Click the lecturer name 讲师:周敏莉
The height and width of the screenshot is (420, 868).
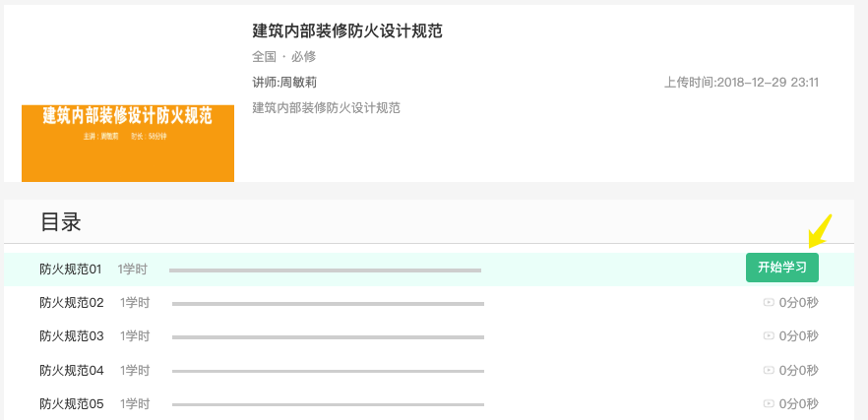[284, 83]
